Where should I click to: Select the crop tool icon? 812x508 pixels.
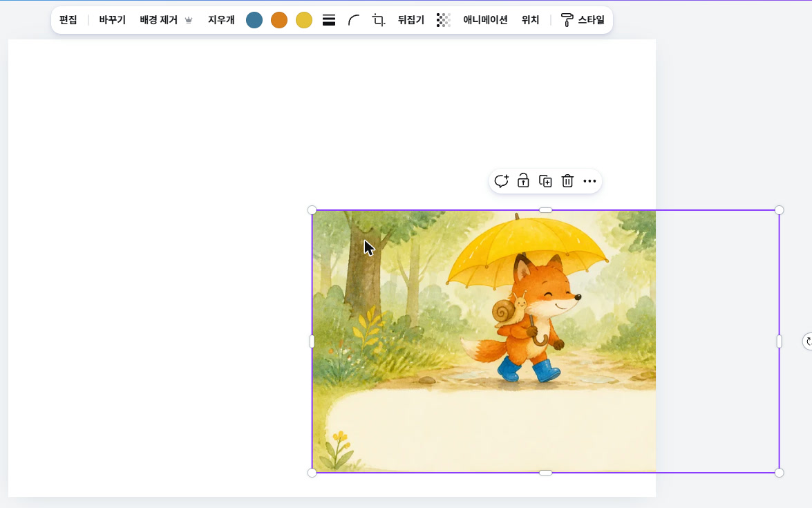point(379,20)
